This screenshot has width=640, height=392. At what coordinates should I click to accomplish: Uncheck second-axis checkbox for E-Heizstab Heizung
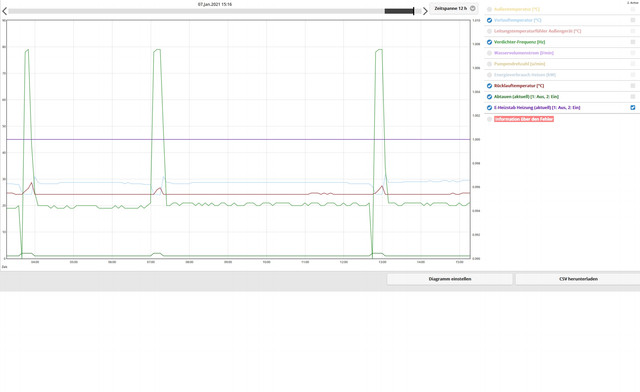pos(633,108)
